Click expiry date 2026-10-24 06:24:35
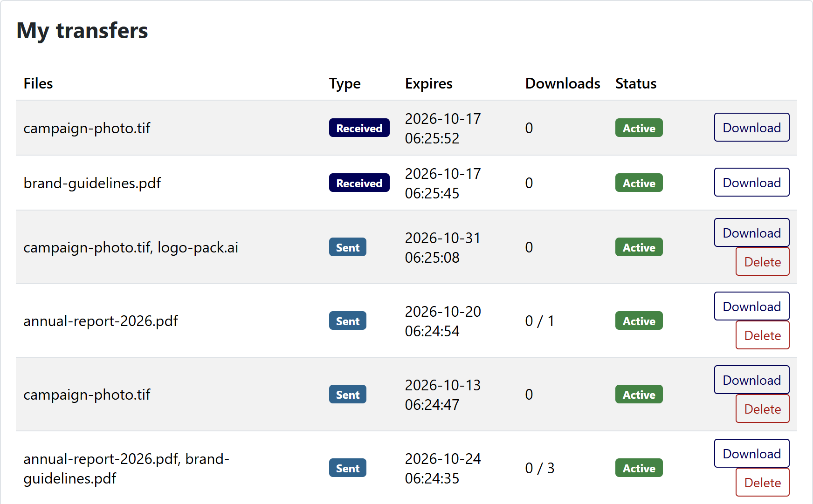The width and height of the screenshot is (813, 504). [x=443, y=468]
